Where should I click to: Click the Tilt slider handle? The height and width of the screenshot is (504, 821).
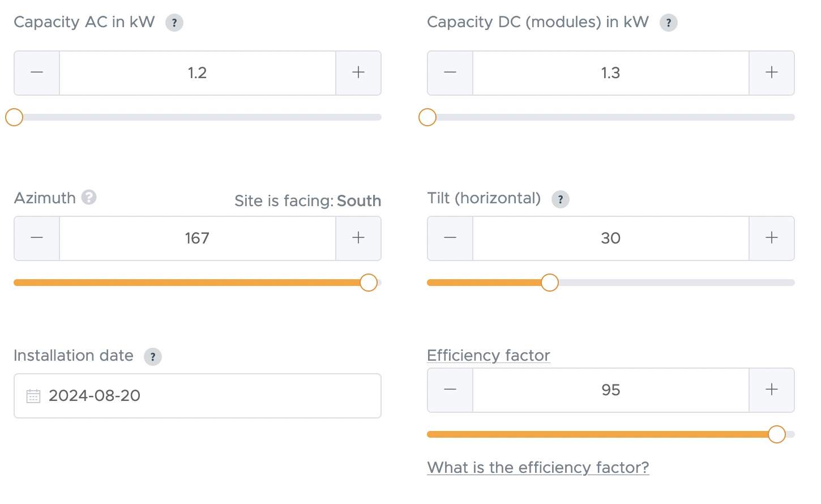tap(550, 283)
